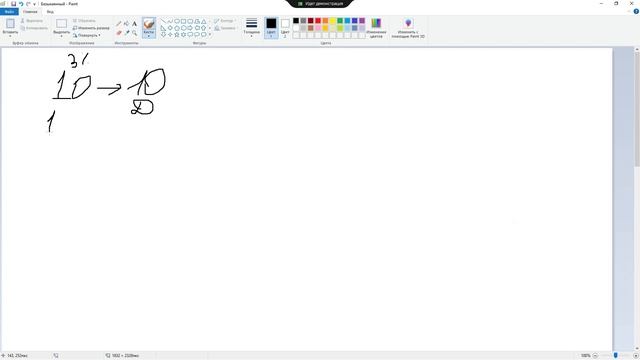Click Undo arrow in quick access toolbar
Viewport: 640px width, 360px height.
click(21, 4)
